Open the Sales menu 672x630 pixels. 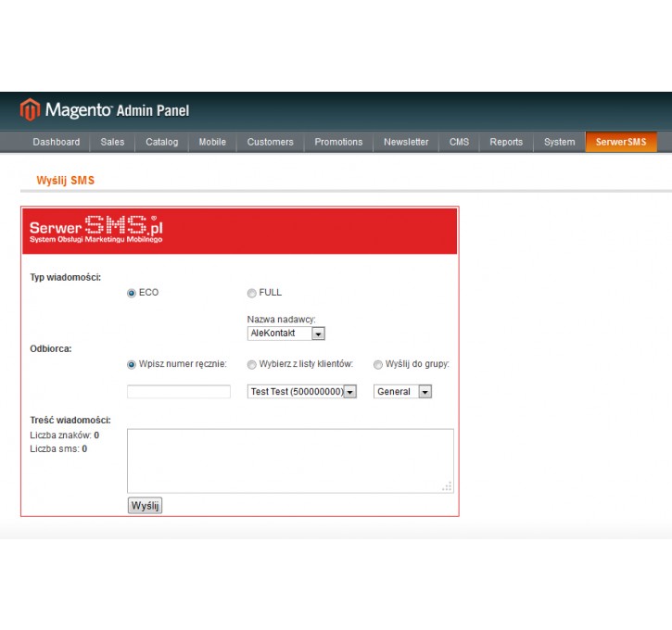point(112,142)
